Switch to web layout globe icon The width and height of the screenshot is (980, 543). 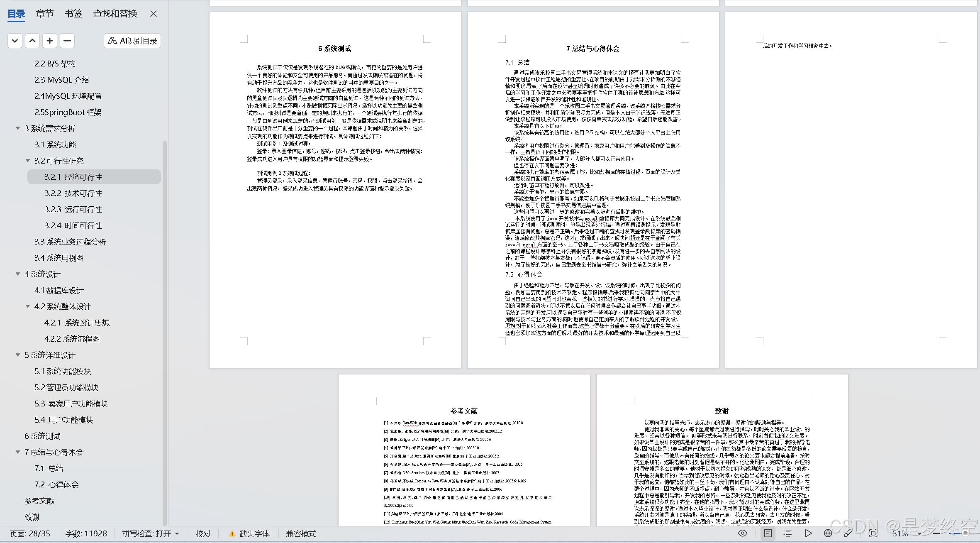pyautogui.click(x=828, y=533)
